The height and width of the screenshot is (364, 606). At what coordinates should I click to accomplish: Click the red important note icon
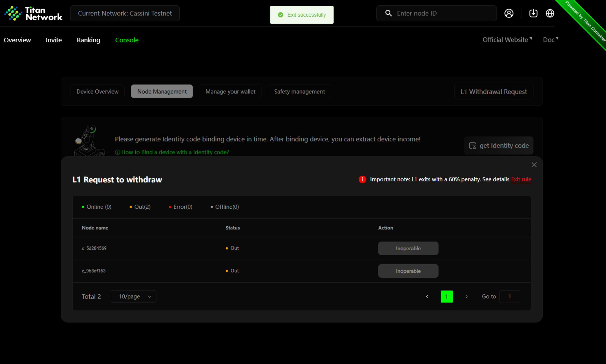pos(362,179)
